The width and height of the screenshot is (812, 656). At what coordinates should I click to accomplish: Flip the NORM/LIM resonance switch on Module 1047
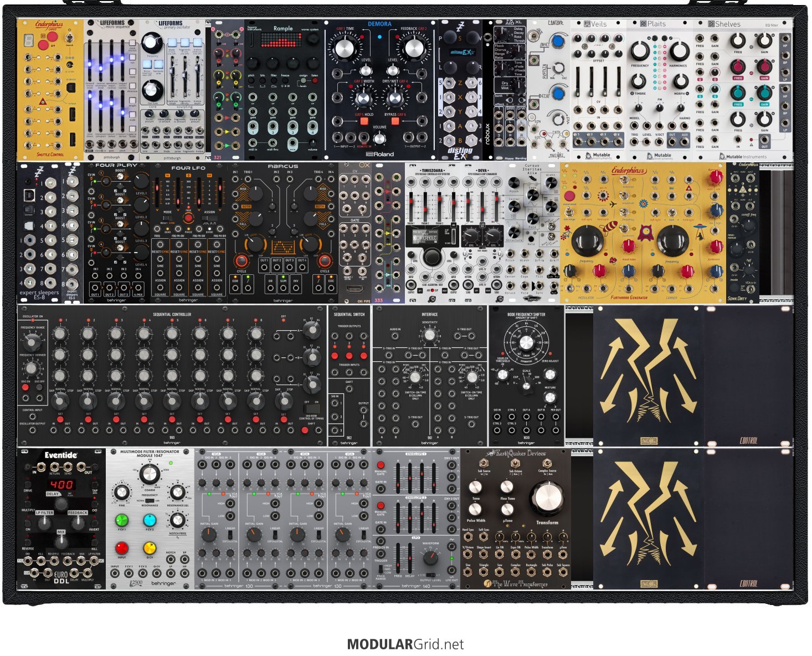[149, 500]
